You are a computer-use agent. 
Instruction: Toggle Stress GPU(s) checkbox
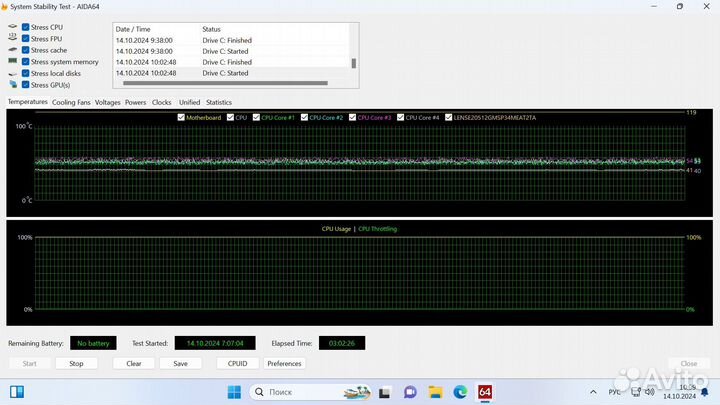click(x=26, y=84)
